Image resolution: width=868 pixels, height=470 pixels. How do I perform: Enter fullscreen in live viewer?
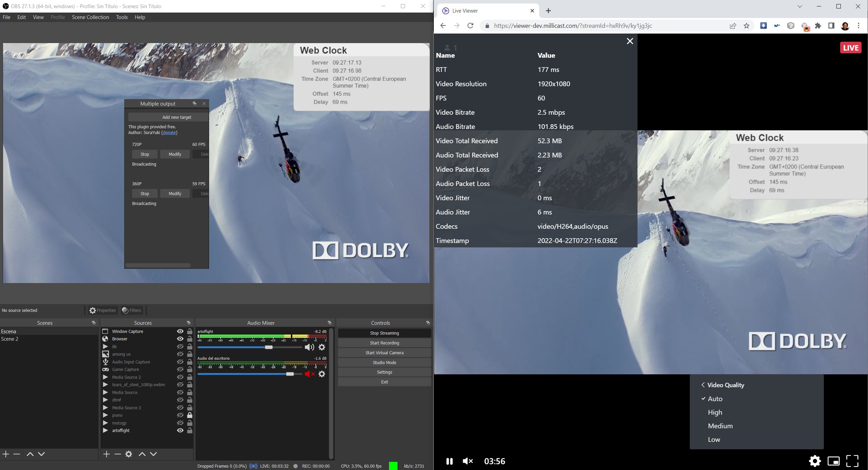(852, 461)
